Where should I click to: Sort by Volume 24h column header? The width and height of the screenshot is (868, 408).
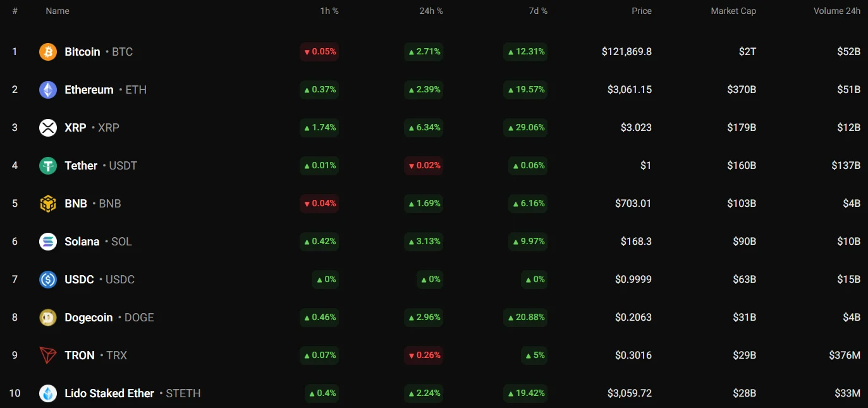(836, 11)
